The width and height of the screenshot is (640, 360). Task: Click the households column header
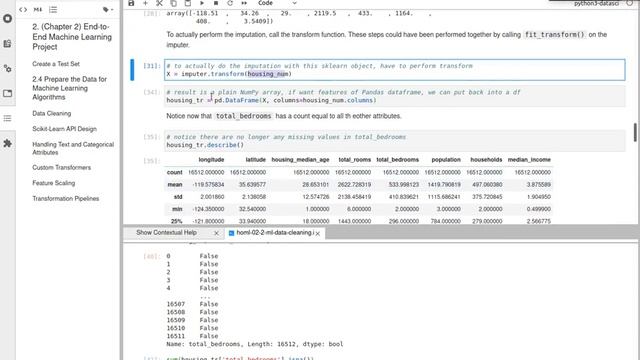click(x=486, y=160)
